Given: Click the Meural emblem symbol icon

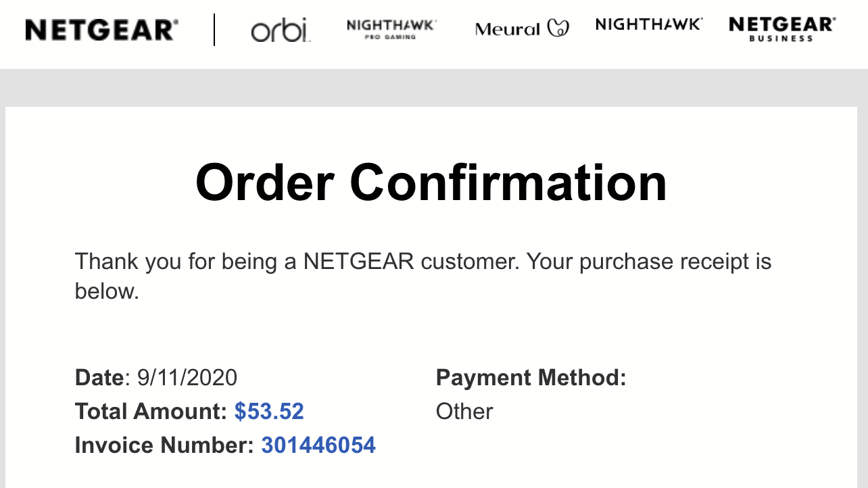Looking at the screenshot, I should pos(558,28).
